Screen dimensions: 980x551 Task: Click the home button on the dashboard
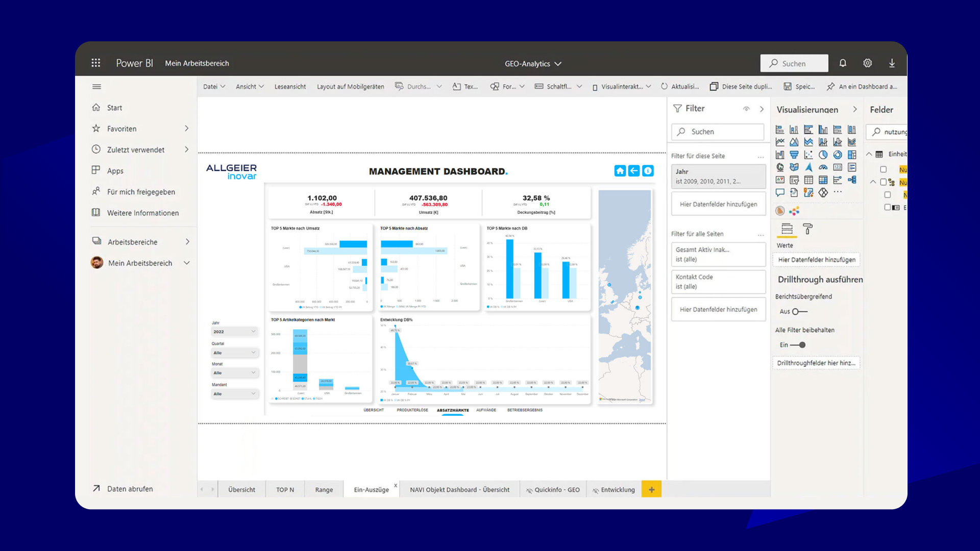coord(620,171)
